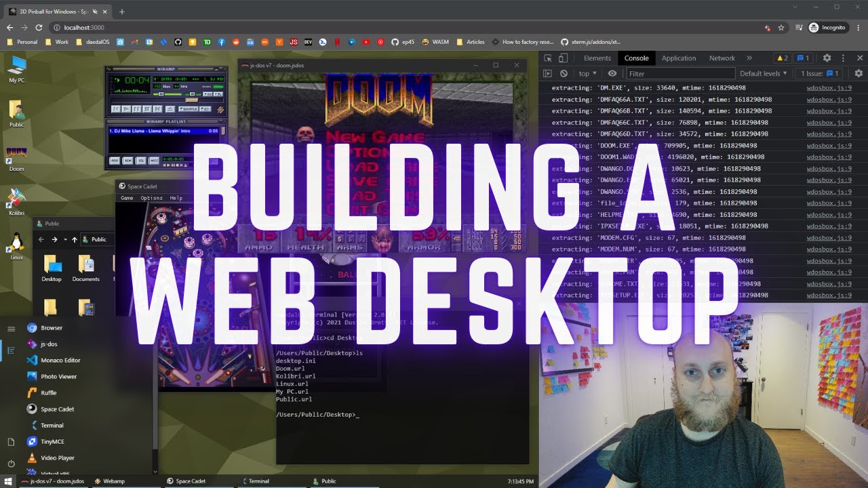868x488 pixels.
Task: Click the start menu hamburger expand icon
Action: pos(11,329)
